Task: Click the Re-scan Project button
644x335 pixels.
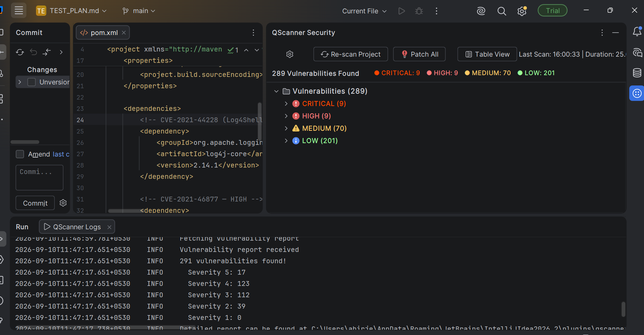Action: tap(350, 54)
